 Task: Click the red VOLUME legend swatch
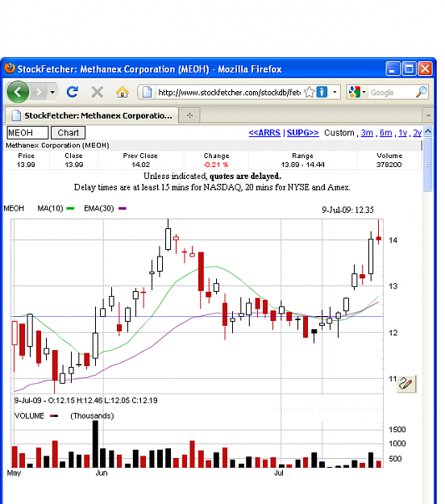(54, 416)
